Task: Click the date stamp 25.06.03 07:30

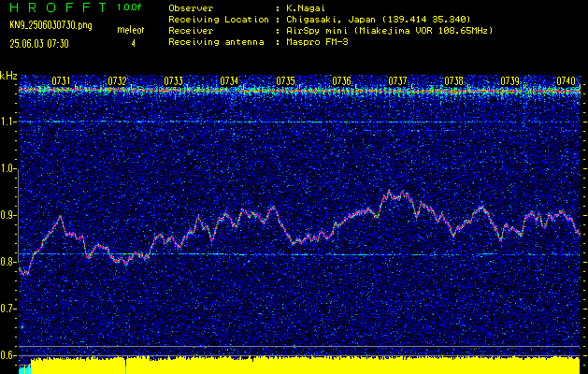Action: [39, 44]
